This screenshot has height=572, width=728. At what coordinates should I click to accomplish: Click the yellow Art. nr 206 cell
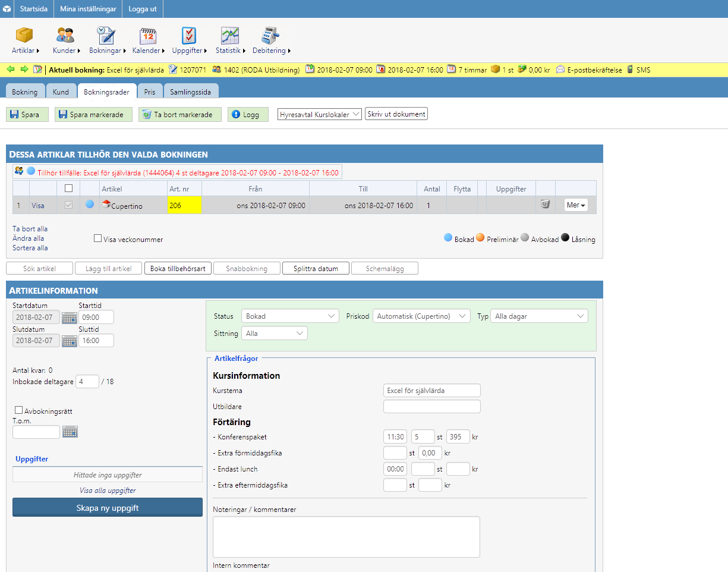[x=184, y=205]
